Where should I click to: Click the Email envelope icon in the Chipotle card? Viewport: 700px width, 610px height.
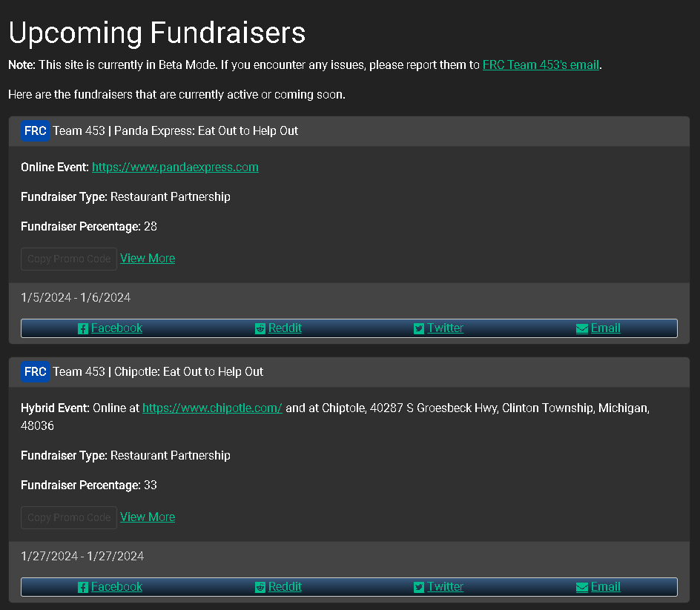(581, 587)
